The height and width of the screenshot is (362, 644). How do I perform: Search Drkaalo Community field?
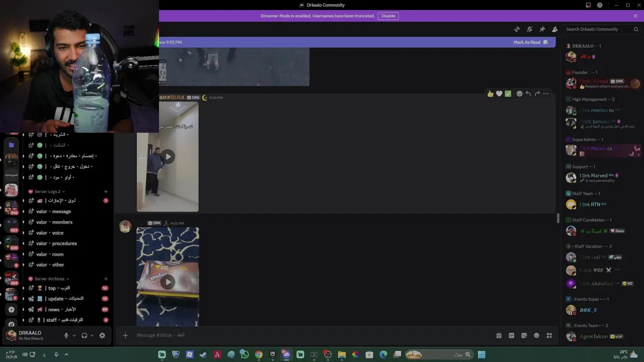click(602, 29)
